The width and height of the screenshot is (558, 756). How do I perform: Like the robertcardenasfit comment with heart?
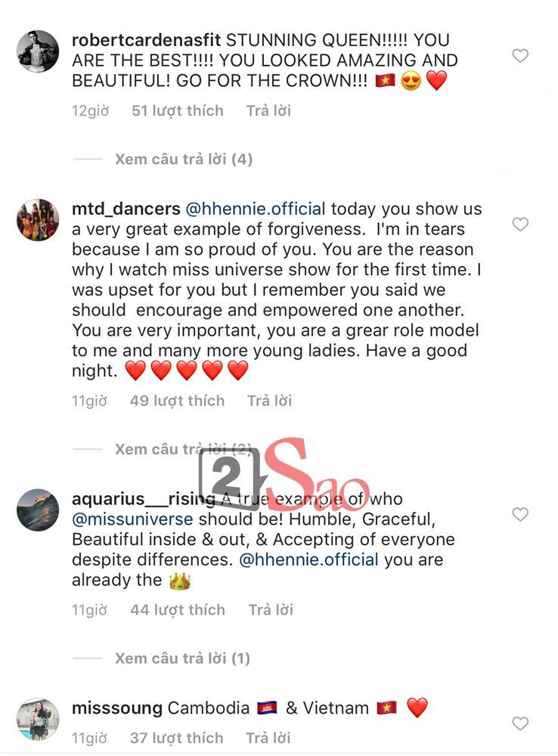click(520, 55)
